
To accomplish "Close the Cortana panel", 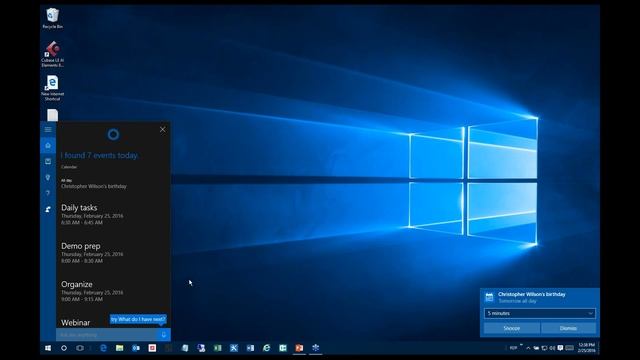I will tap(162, 129).
